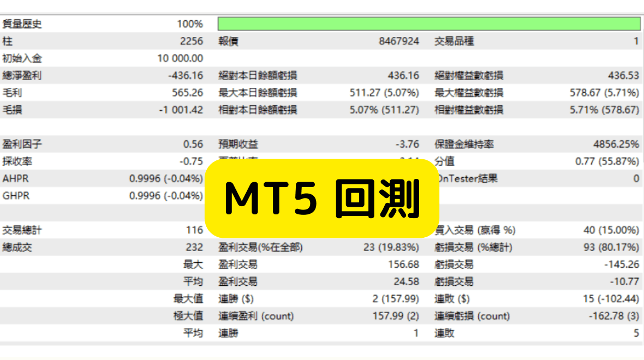The height and width of the screenshot is (360, 644).
Task: Select the GHPR value 0.9996 (-0.04%)
Action: (166, 196)
